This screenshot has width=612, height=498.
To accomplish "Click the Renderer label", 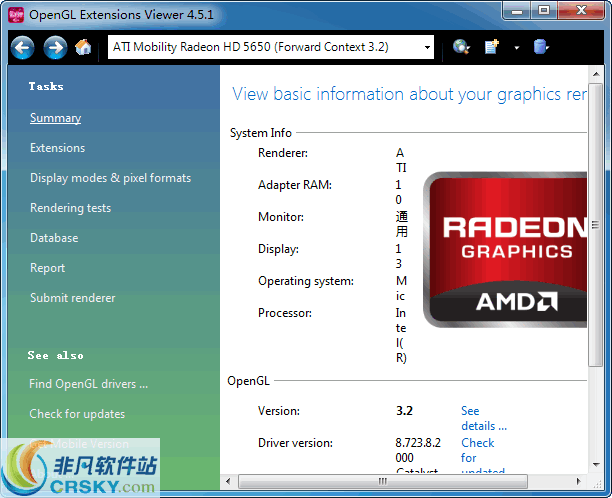I will pyautogui.click(x=283, y=153).
